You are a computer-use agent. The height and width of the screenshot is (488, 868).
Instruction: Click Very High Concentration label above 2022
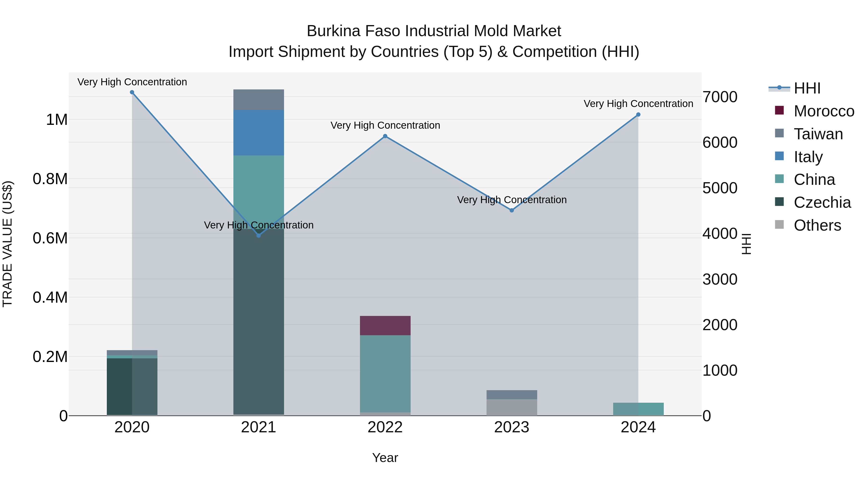(385, 125)
